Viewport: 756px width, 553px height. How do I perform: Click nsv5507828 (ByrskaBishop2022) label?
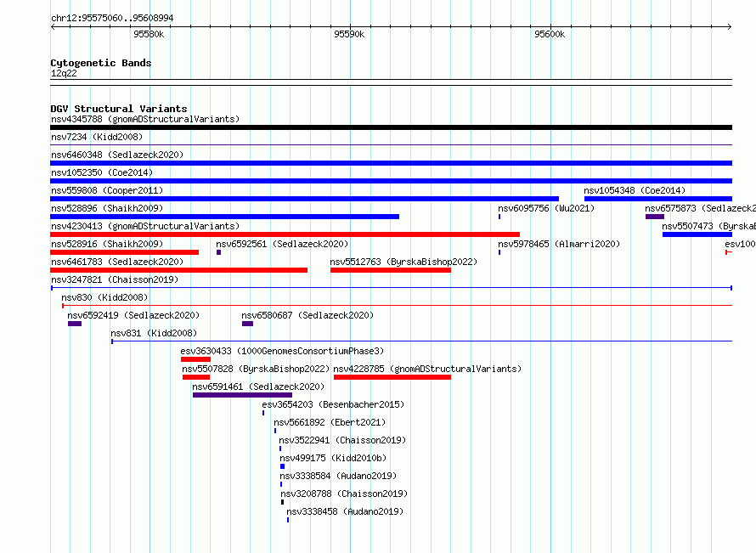(x=256, y=369)
